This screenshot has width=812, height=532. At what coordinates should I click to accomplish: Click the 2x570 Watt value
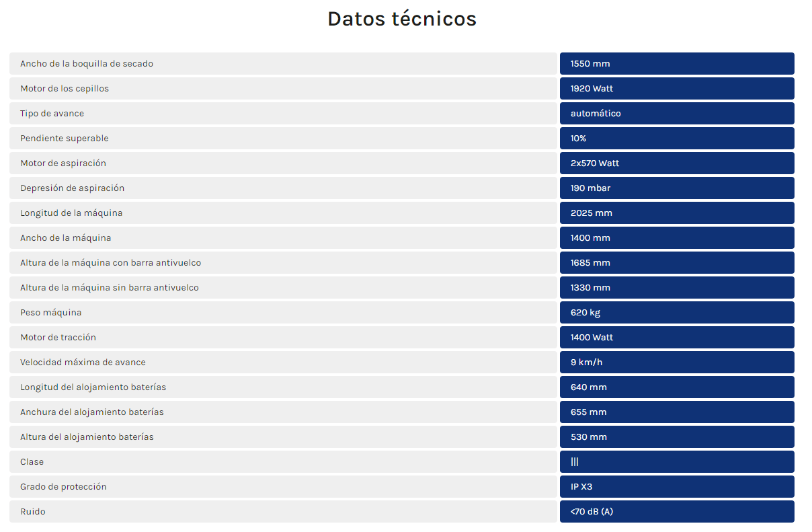pos(595,163)
